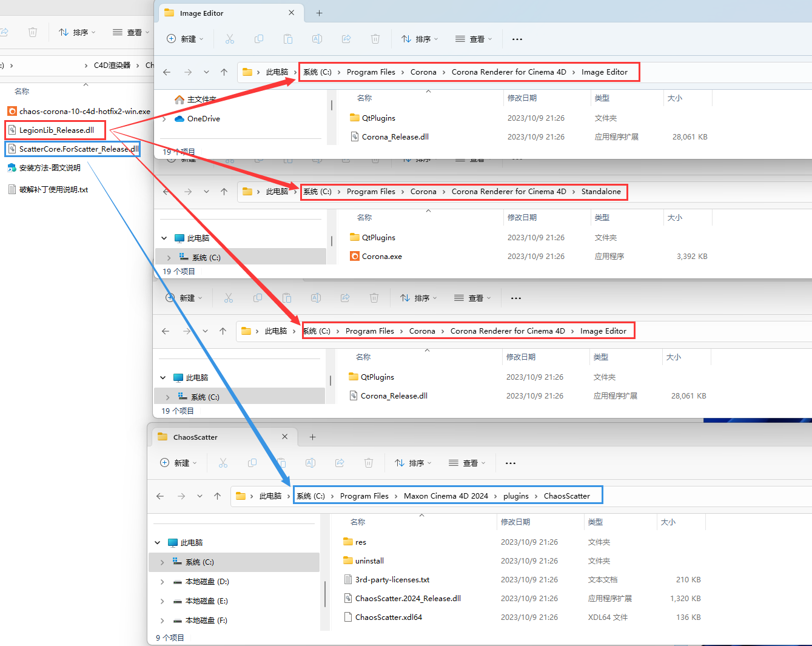Open the Corona.exe application file
The height and width of the screenshot is (646, 812).
(381, 257)
